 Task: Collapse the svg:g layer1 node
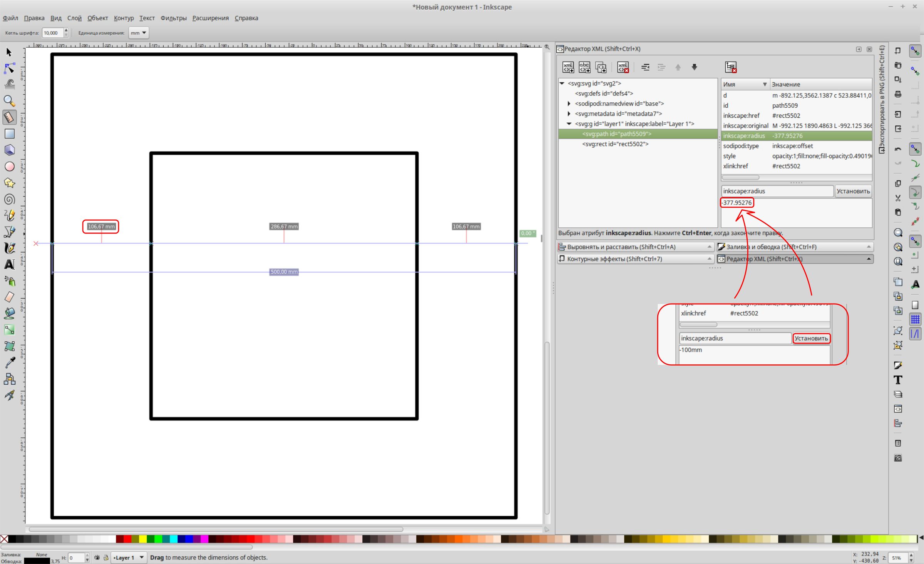tap(569, 124)
